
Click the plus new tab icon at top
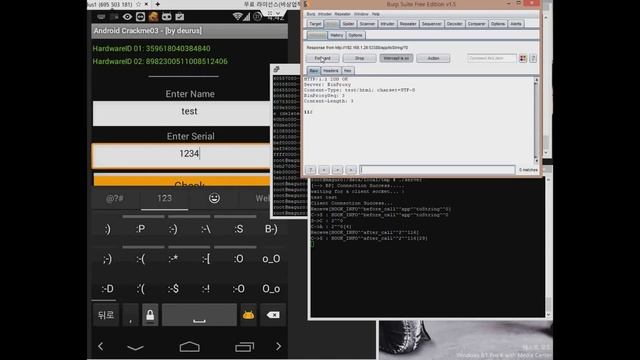point(158,4)
